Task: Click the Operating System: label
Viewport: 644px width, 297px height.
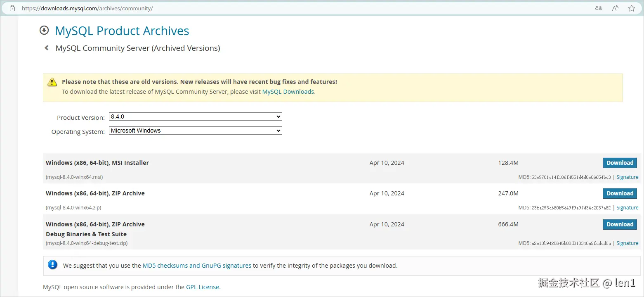Action: [x=78, y=132]
